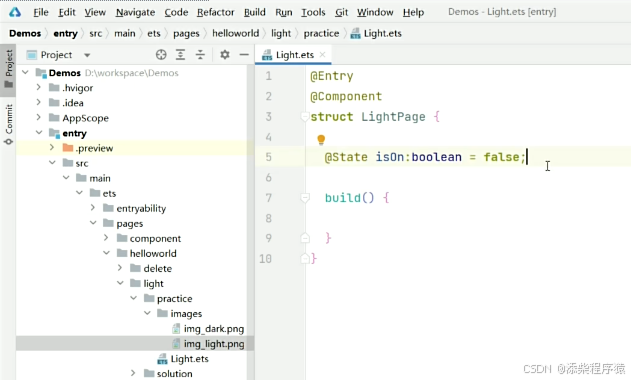Expand the solution folder
The image size is (631, 380).
pyautogui.click(x=133, y=373)
